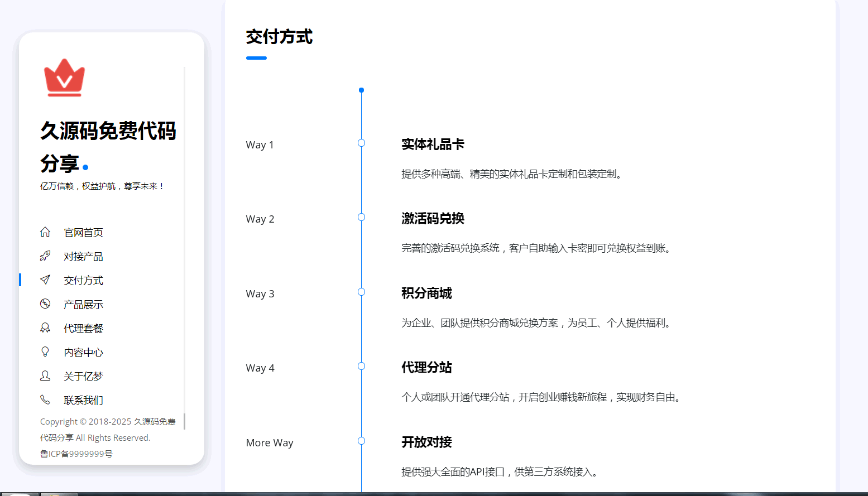Go to the 对接产品 menu item

(83, 257)
